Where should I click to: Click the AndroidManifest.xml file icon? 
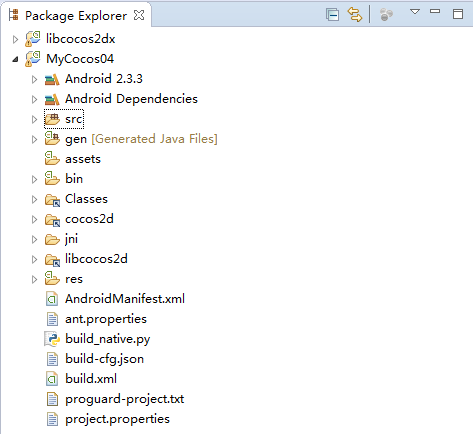click(x=52, y=299)
